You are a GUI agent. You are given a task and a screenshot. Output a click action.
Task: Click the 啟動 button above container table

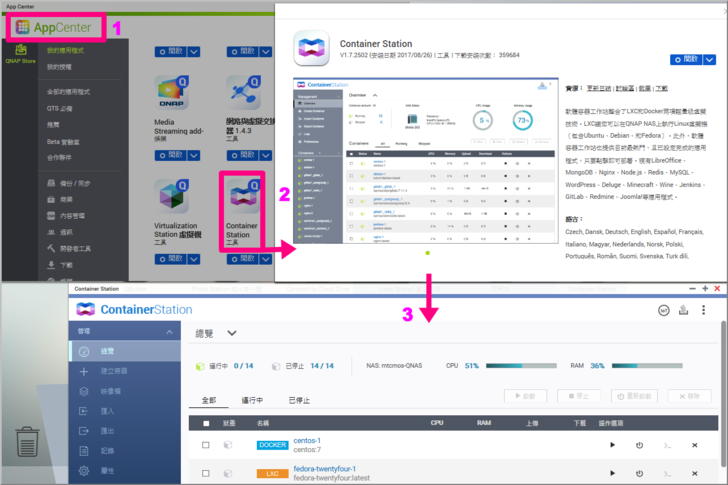(x=525, y=396)
